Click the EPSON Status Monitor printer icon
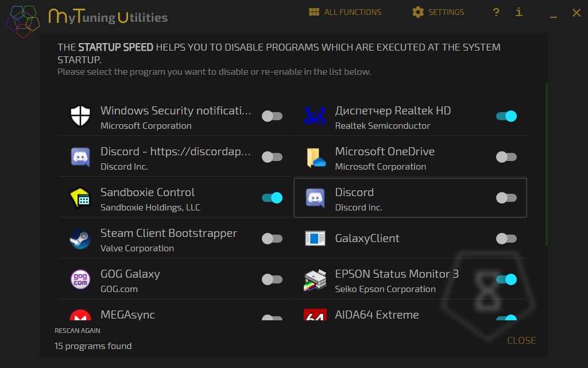 (315, 279)
